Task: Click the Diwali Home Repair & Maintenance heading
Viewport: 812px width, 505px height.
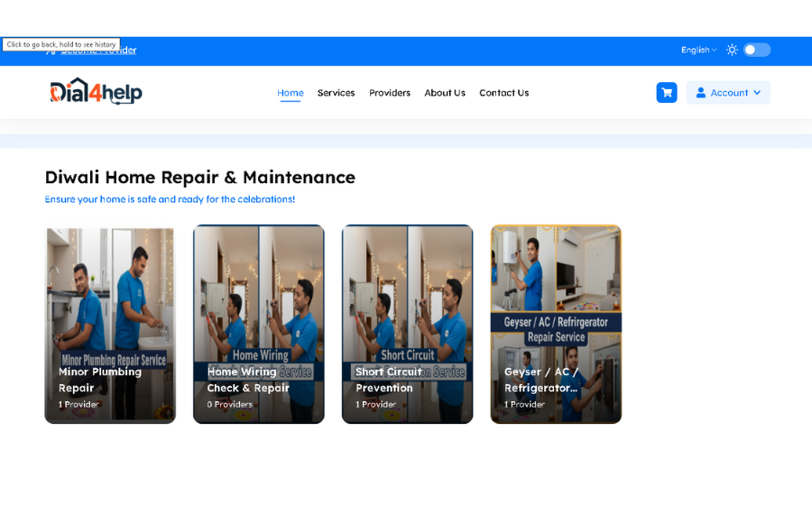Action: coord(200,177)
